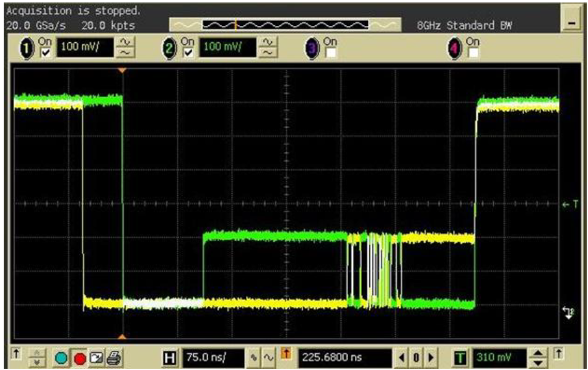Click the 75.0 ns/ timebase field
Screen dimensions: 588x370
[213, 358]
